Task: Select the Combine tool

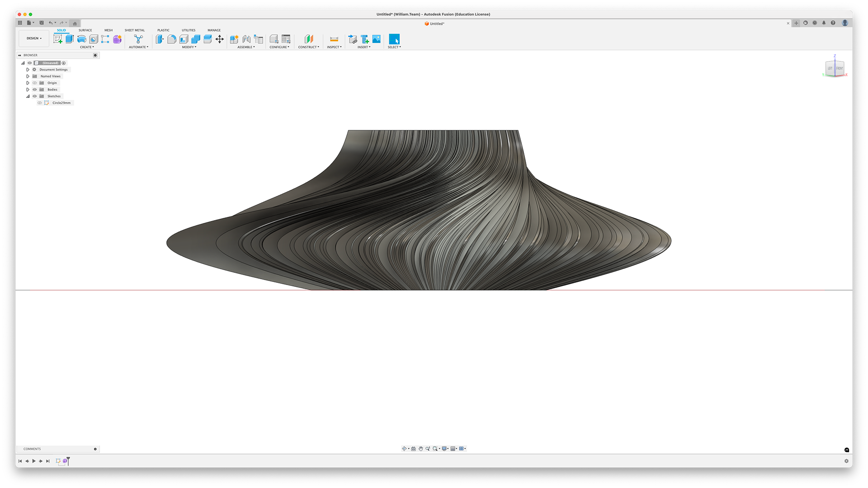Action: tap(196, 39)
